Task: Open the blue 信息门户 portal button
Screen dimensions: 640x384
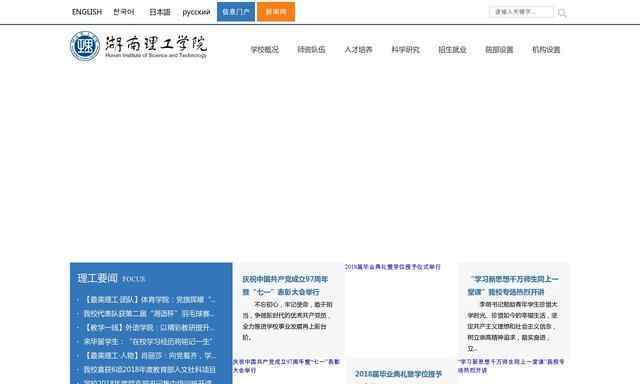Action: 236,12
